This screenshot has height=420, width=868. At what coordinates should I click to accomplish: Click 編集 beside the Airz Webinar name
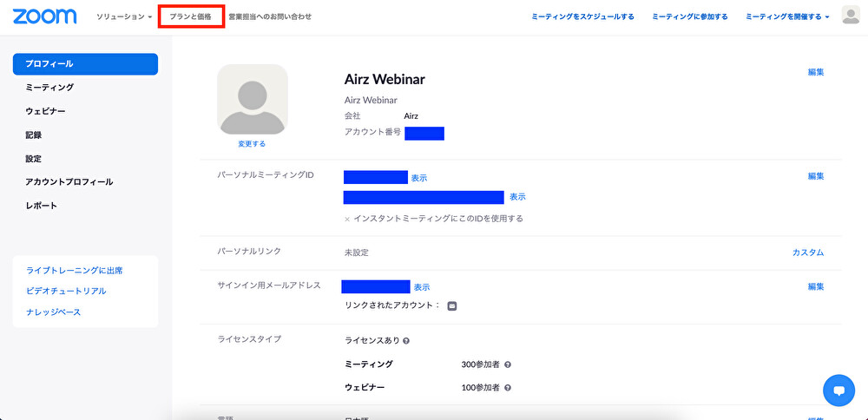tap(816, 72)
